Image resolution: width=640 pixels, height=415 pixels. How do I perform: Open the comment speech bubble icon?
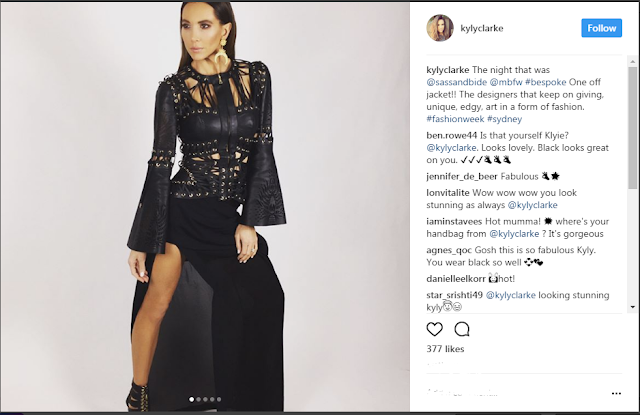tap(462, 329)
